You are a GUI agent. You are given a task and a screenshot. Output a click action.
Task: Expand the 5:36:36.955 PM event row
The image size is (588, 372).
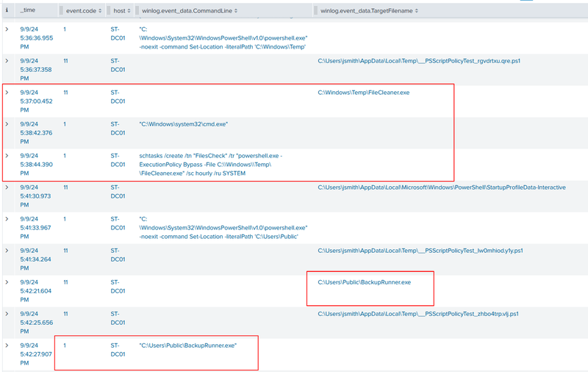(x=7, y=29)
